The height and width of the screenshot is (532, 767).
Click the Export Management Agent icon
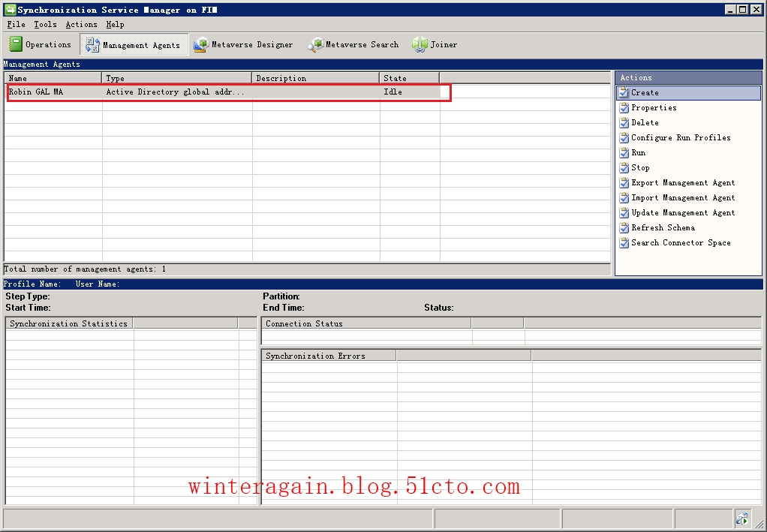(x=624, y=183)
